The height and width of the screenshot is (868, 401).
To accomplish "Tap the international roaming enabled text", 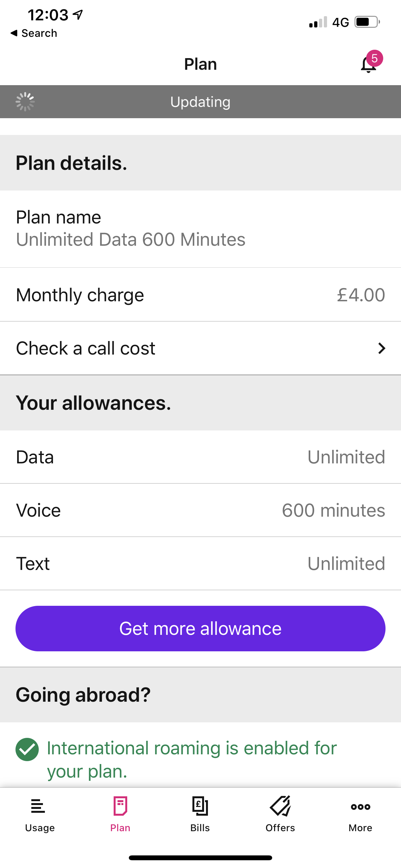I will [192, 759].
